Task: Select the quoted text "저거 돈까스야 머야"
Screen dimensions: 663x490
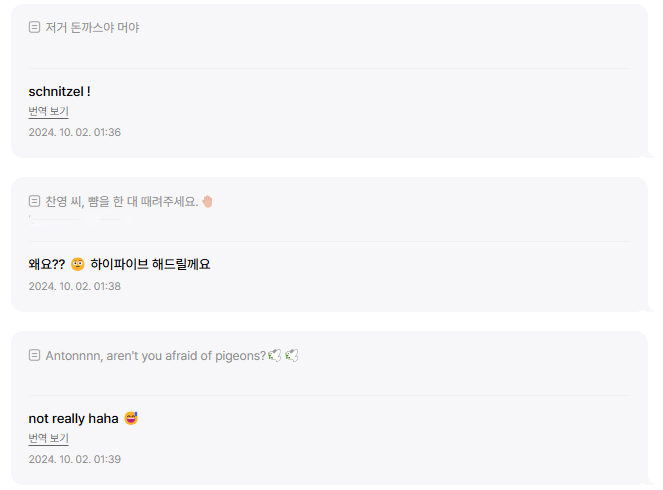Action: (x=92, y=28)
